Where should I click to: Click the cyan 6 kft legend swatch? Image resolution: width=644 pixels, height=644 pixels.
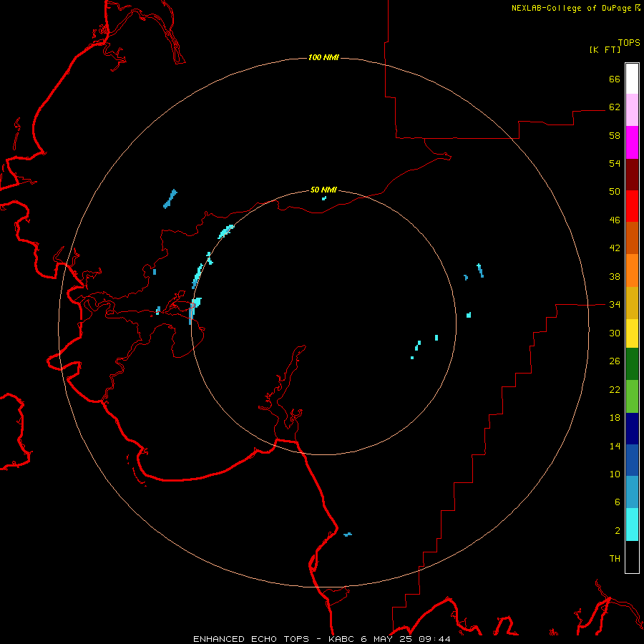pos(632,525)
